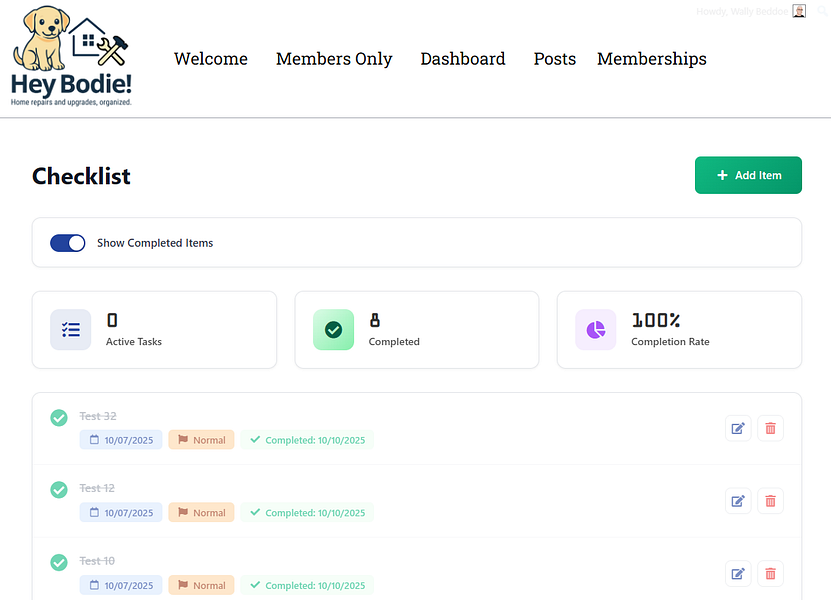The height and width of the screenshot is (600, 831).
Task: Click the Hey Bodie! logo
Action: tap(71, 56)
